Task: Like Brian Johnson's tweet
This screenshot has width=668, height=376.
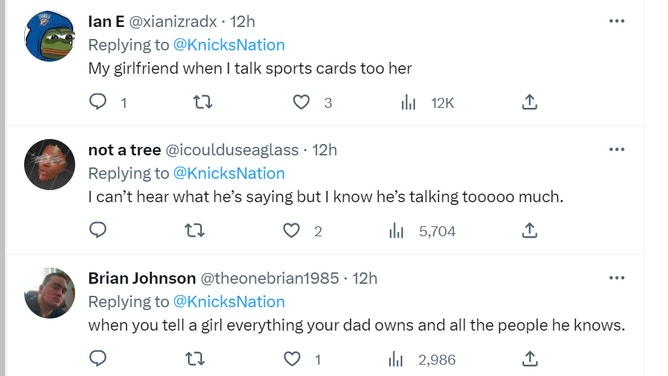Action: pos(292,359)
